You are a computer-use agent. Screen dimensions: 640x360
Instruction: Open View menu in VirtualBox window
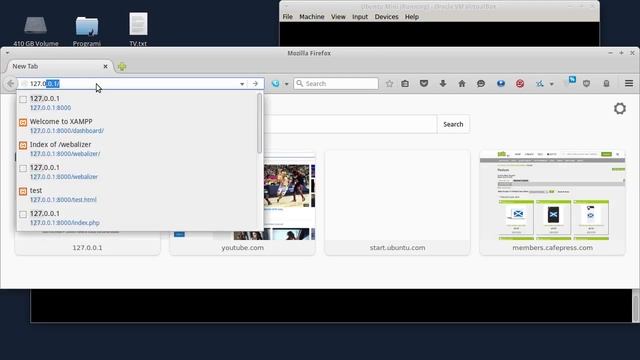point(338,17)
